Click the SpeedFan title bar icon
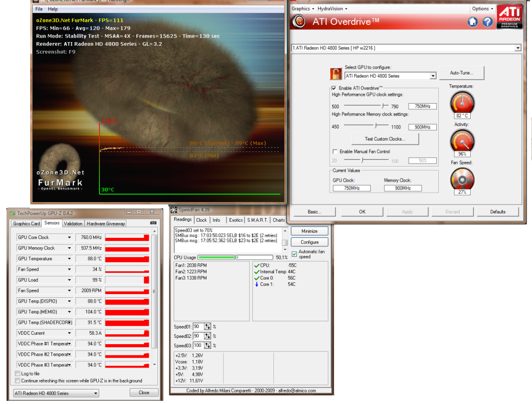Screen dimensions: 532x404 tap(174, 210)
